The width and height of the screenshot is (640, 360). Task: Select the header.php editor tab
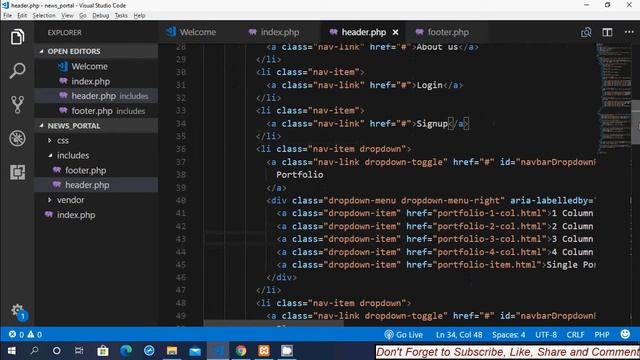click(x=364, y=32)
